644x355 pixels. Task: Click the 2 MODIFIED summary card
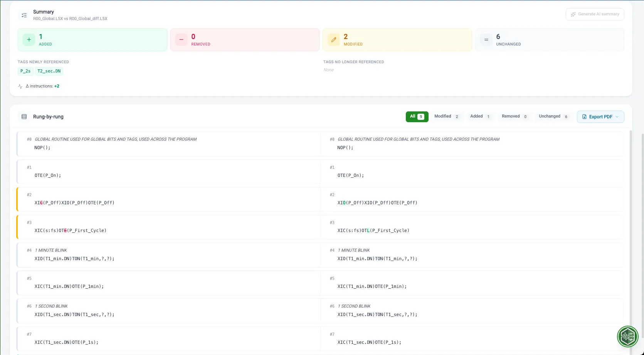397,40
